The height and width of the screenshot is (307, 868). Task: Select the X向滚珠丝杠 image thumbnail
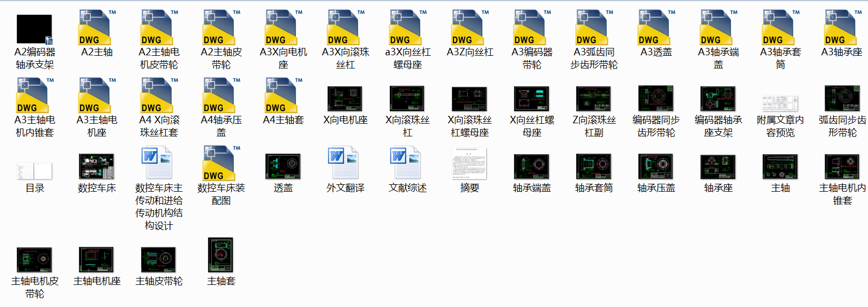[407, 98]
